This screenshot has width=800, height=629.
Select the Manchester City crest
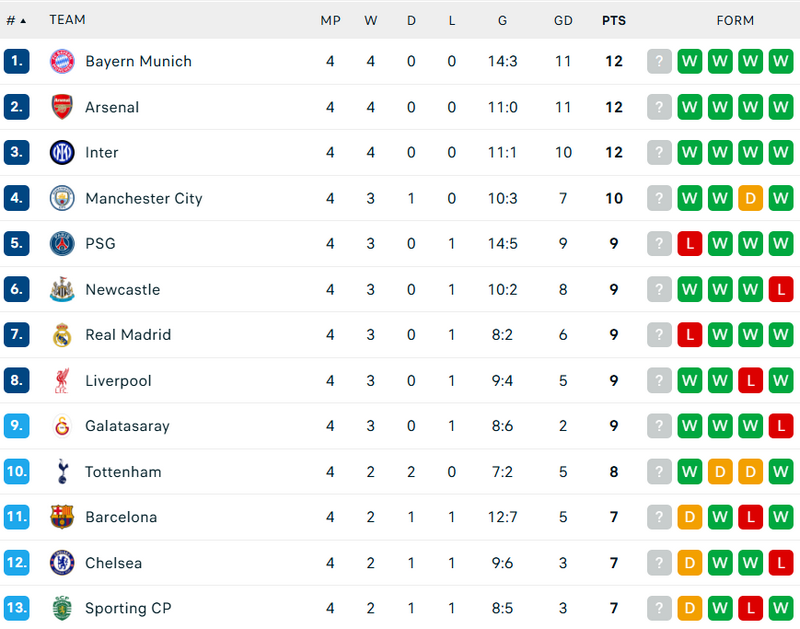tap(62, 198)
